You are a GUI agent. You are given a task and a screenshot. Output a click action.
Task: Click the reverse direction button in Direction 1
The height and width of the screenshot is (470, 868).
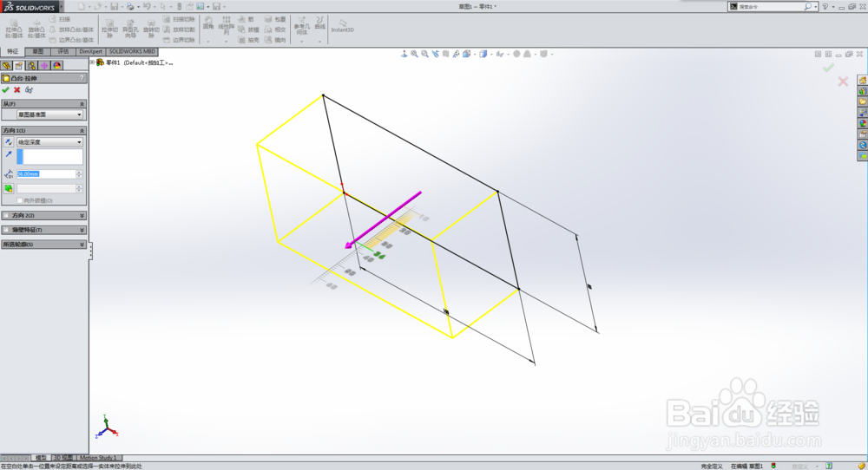point(9,142)
